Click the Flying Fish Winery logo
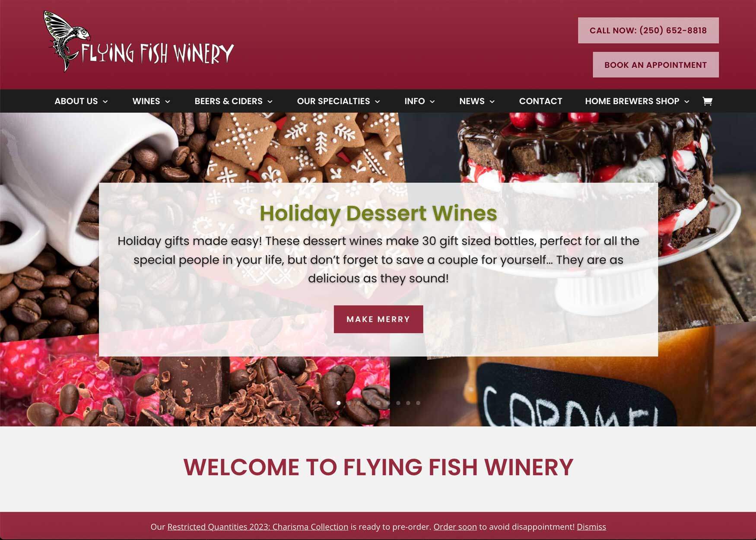Screen dimensions: 756x540 click(139, 41)
